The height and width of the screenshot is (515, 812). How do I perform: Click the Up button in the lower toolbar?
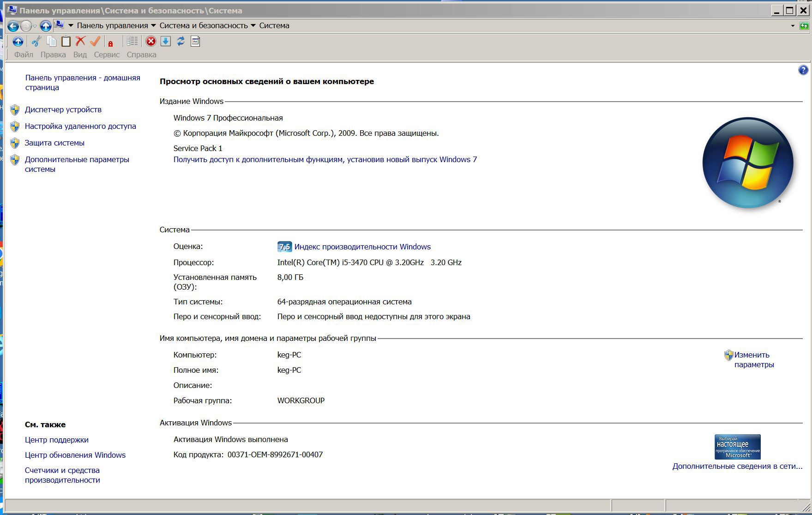point(18,42)
